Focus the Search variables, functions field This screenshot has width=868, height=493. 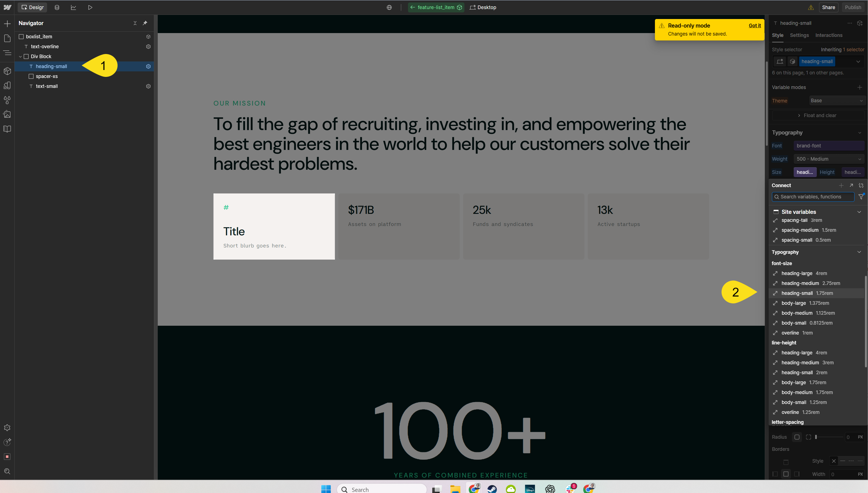pos(813,197)
